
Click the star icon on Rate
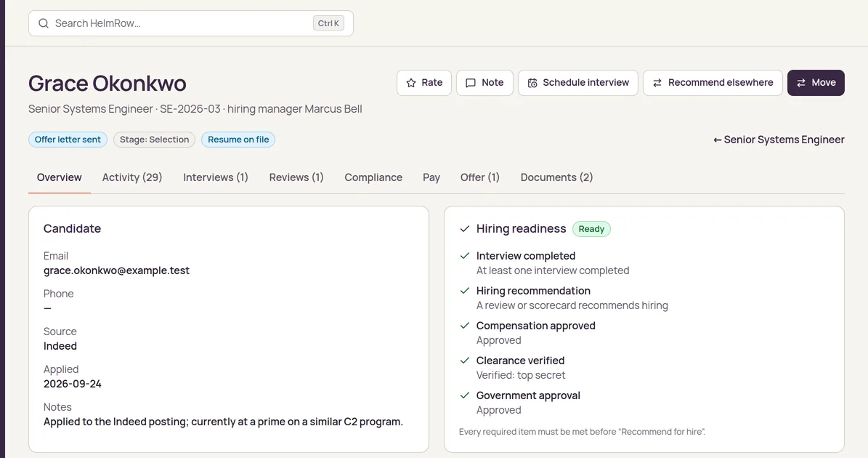pos(410,83)
